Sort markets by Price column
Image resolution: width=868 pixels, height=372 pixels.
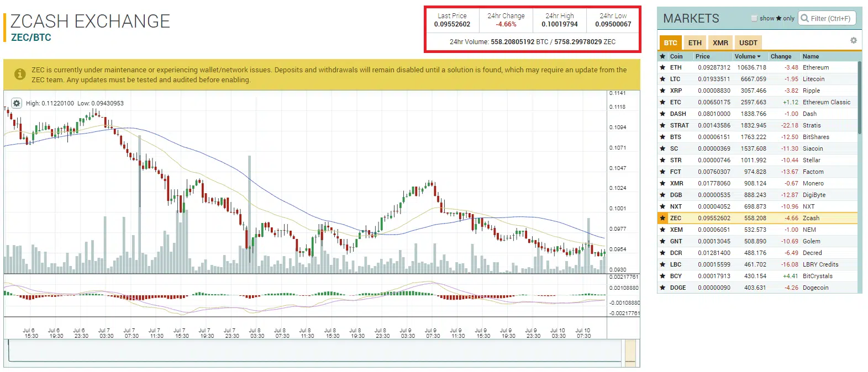tap(703, 56)
